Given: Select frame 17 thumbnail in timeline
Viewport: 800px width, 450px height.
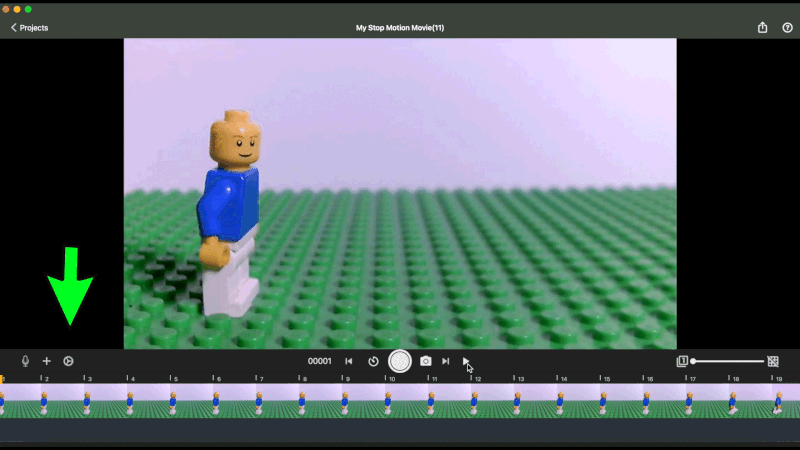Looking at the screenshot, I should click(x=707, y=401).
